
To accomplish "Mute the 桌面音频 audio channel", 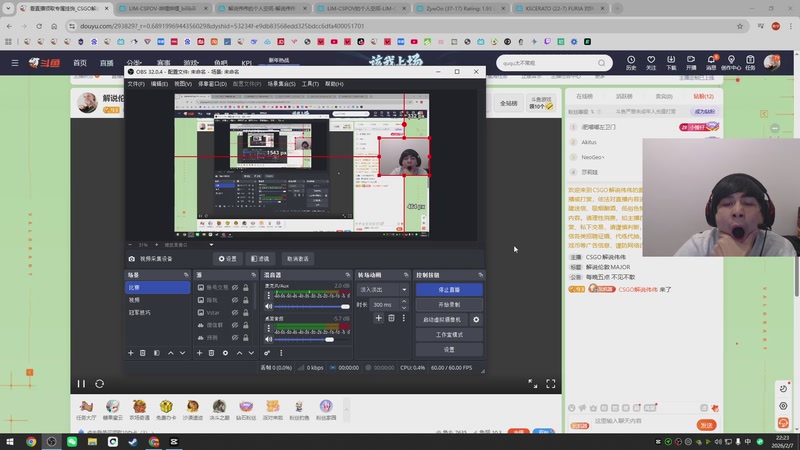I will 269,339.
